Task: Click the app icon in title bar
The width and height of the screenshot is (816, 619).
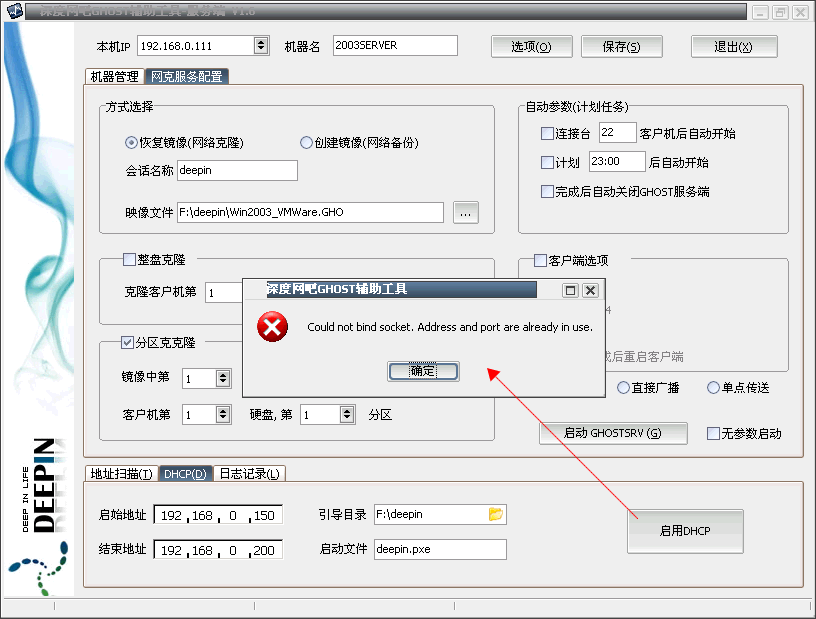Action: pos(15,11)
